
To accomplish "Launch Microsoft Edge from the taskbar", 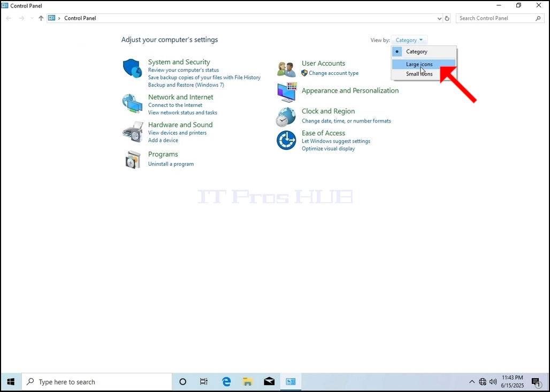I will click(x=226, y=382).
